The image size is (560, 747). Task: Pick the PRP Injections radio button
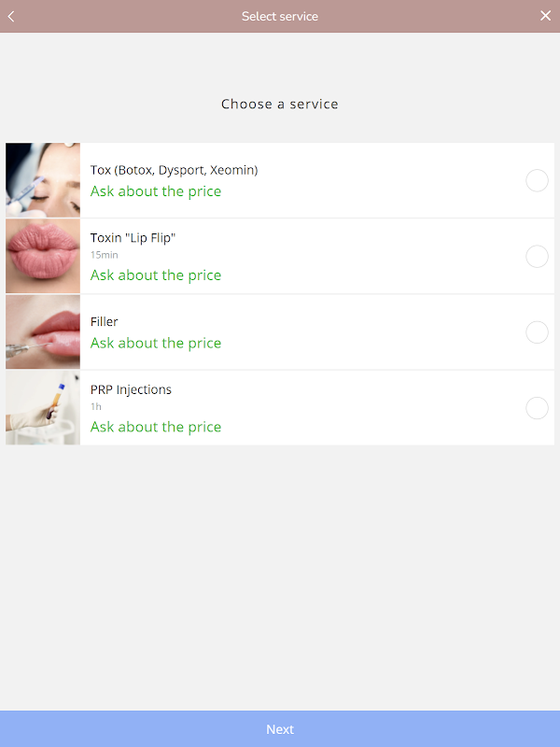pyautogui.click(x=537, y=408)
